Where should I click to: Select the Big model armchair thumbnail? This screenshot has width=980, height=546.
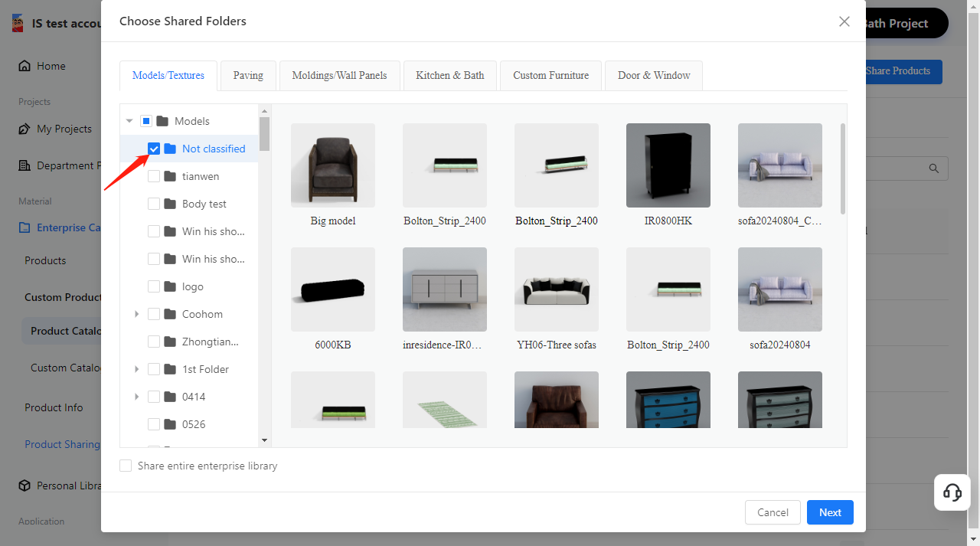coord(333,165)
